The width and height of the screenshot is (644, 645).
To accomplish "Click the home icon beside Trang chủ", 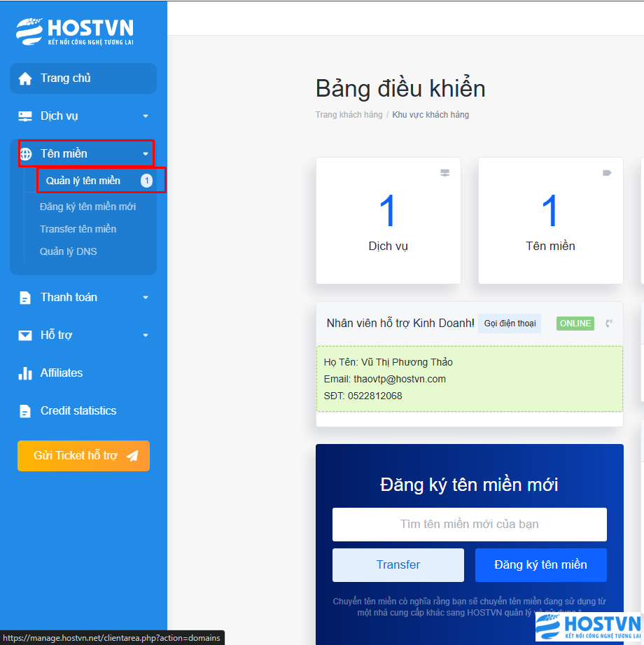I will (25, 78).
